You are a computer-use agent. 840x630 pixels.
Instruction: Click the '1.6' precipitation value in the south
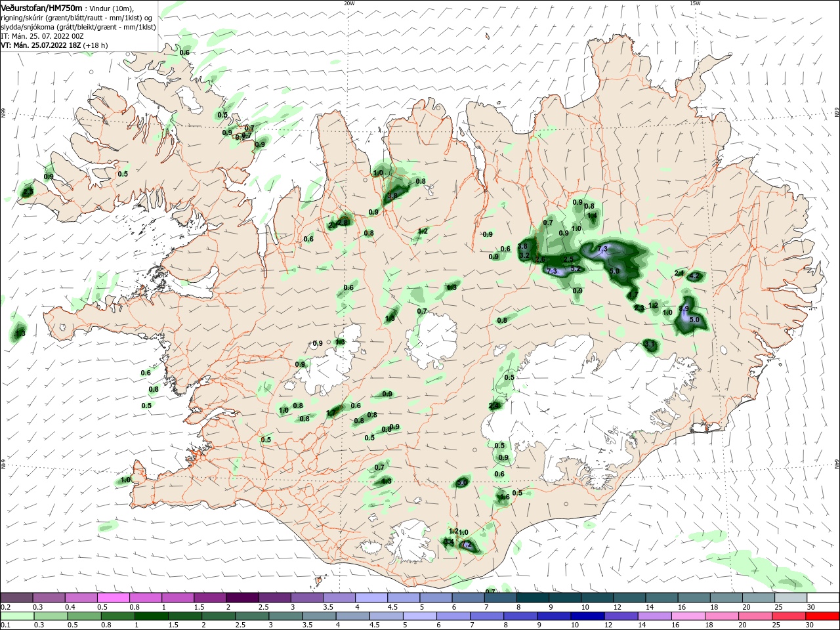click(x=504, y=497)
